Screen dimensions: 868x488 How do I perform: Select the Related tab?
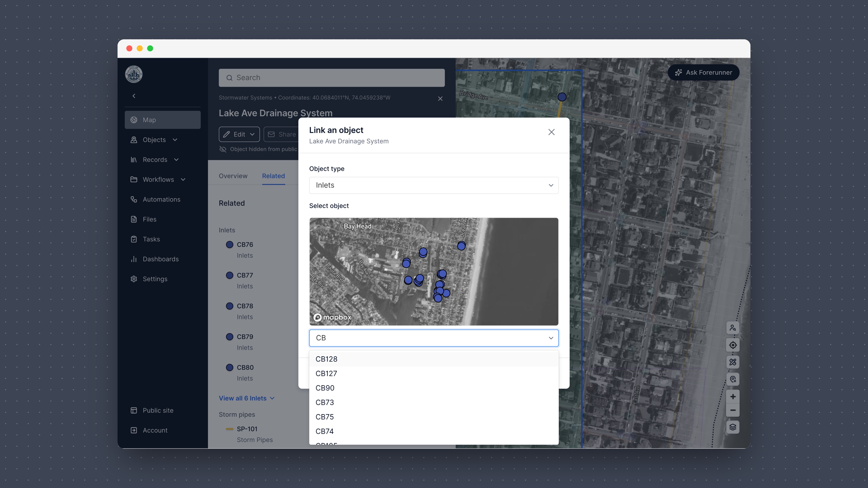click(273, 176)
